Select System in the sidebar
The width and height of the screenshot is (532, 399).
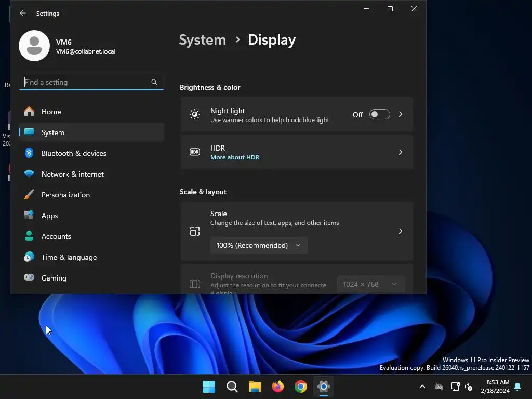click(x=91, y=132)
